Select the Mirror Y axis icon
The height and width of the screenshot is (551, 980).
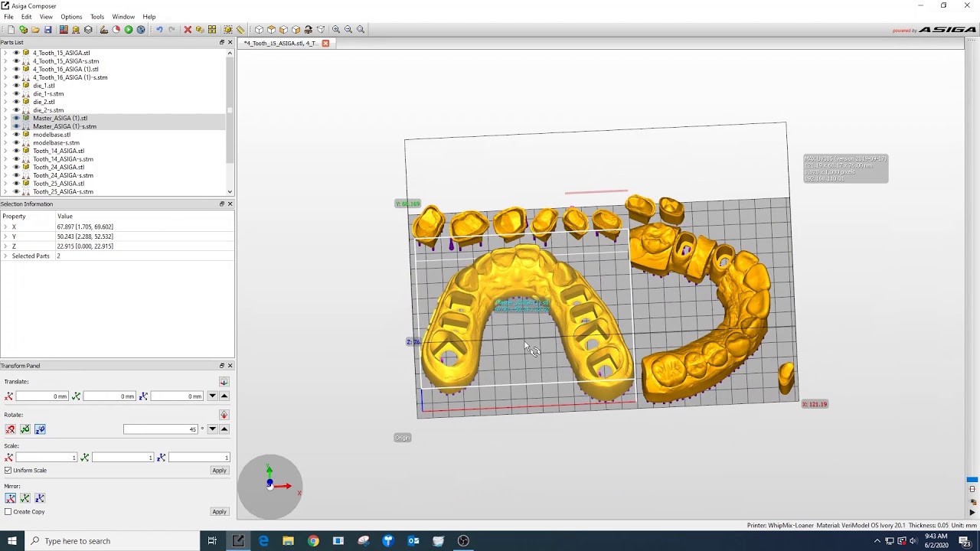(25, 498)
